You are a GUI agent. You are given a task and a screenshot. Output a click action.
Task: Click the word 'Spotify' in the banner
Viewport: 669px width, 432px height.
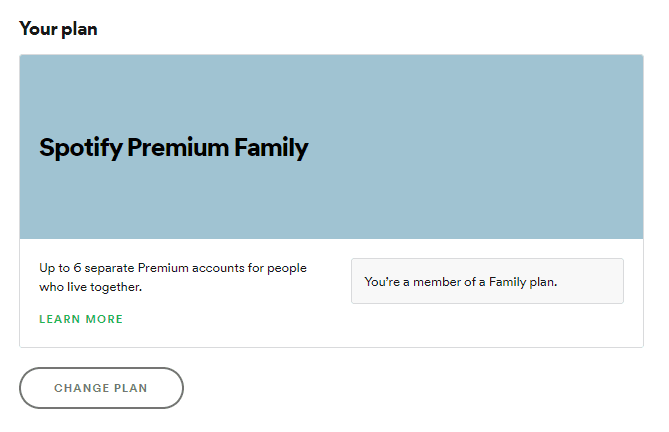click(74, 148)
